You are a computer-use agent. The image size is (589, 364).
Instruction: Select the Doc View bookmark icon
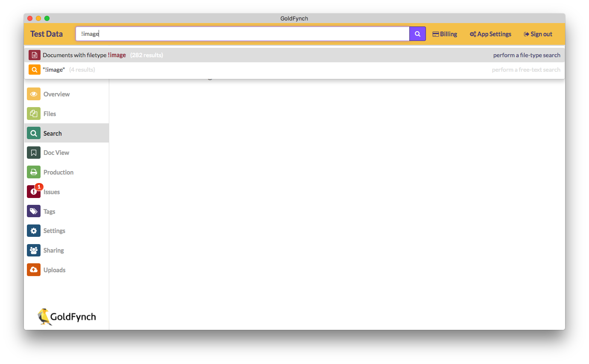(x=33, y=152)
